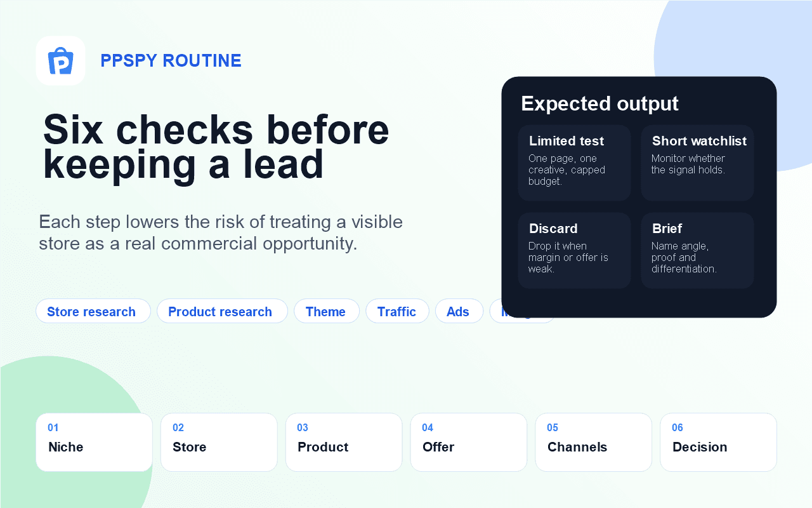
Task: Select the Traffic tag
Action: tap(397, 311)
